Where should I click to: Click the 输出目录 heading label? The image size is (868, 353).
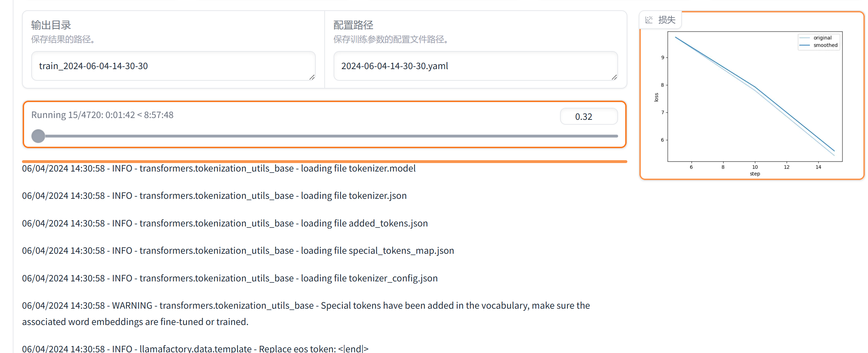click(51, 25)
